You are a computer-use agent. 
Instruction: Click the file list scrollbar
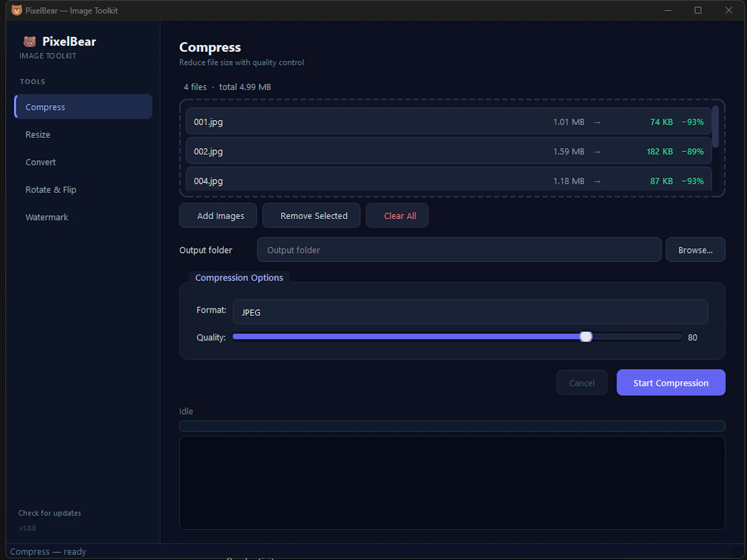coord(715,126)
